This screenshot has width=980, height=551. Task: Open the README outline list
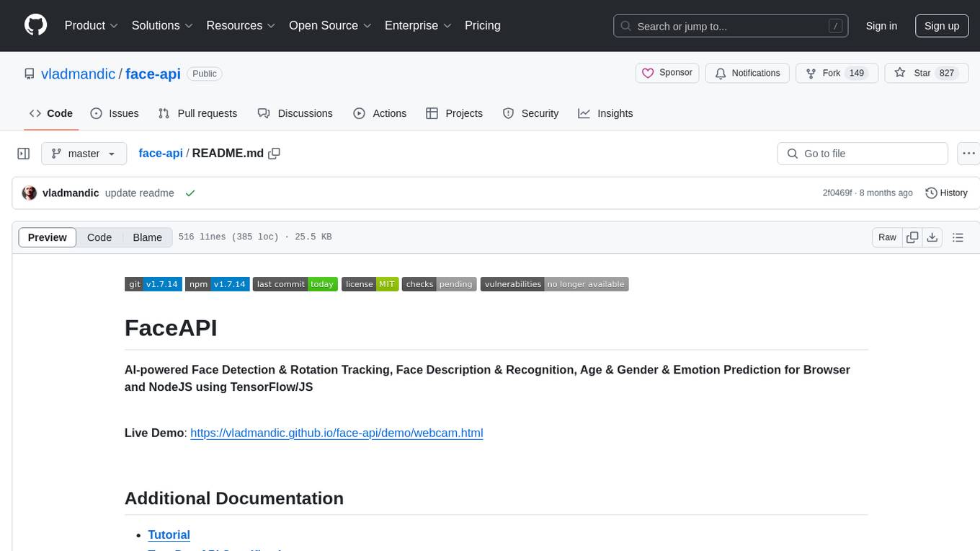point(958,237)
